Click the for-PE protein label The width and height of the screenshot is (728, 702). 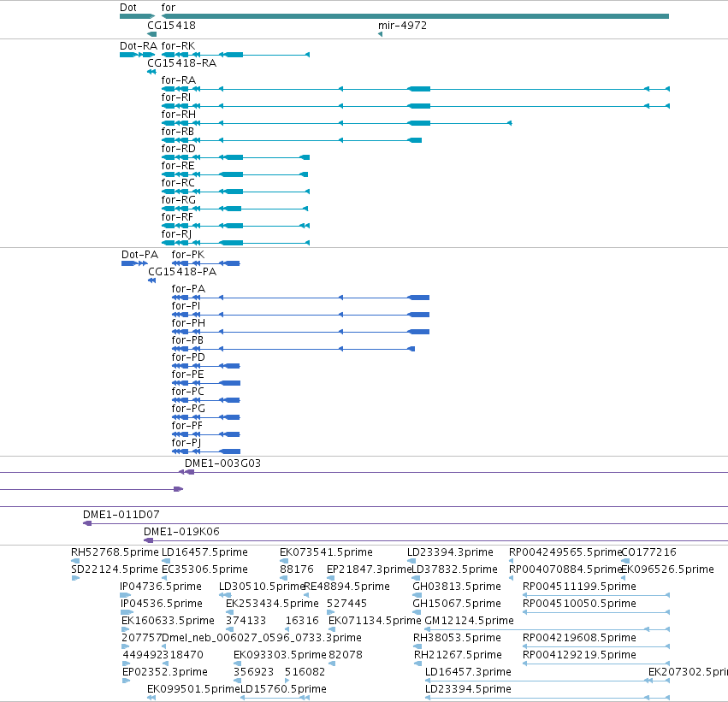coord(187,375)
